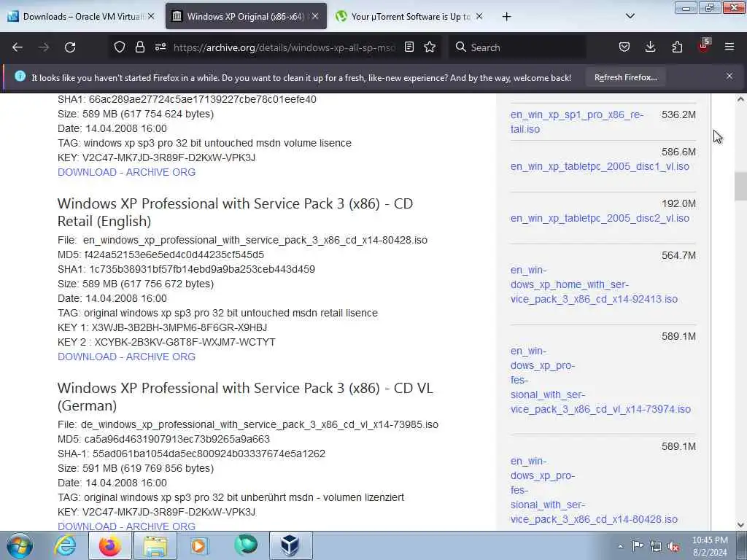Download en_win_xp_sp1_pro_x86_retail.iso file link

click(576, 122)
